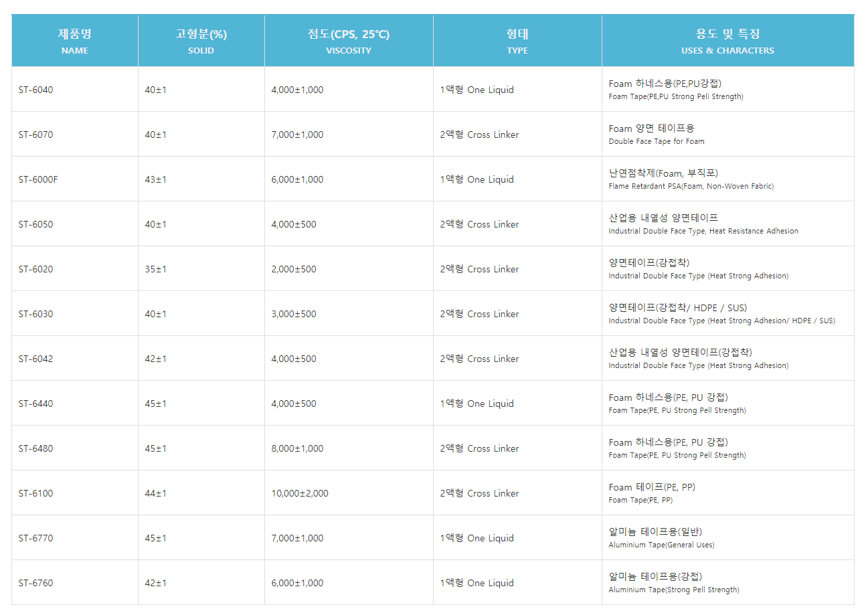Click '알미늄 테이프용(일반)' description
The image size is (868, 615).
[x=655, y=532]
